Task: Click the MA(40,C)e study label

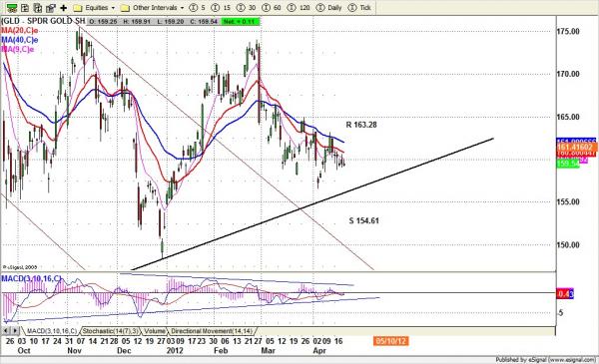Action: point(20,40)
